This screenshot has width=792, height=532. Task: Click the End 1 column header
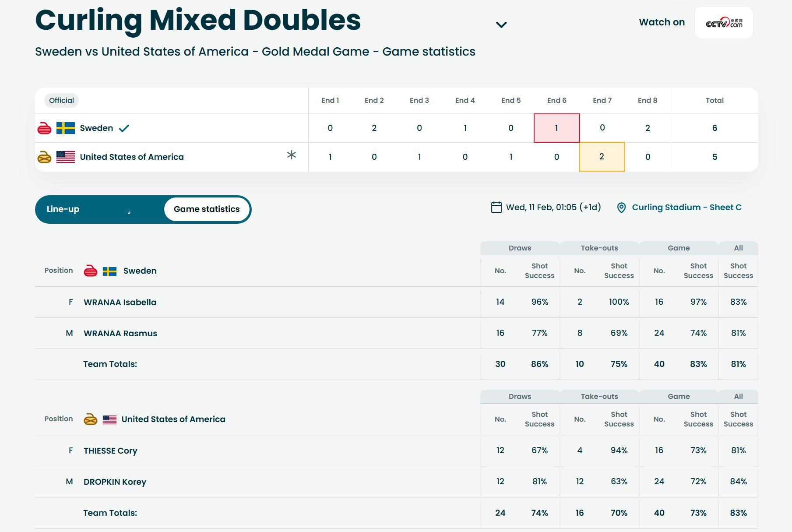coord(330,100)
